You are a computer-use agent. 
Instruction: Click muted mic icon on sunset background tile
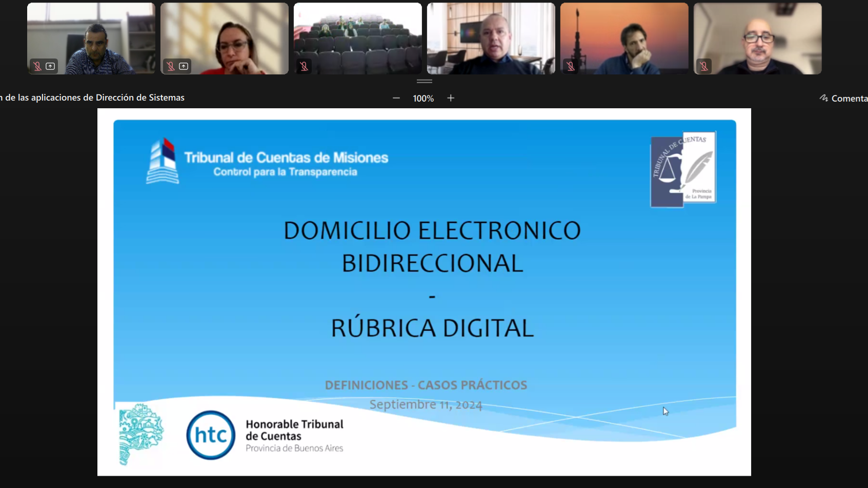click(x=571, y=66)
